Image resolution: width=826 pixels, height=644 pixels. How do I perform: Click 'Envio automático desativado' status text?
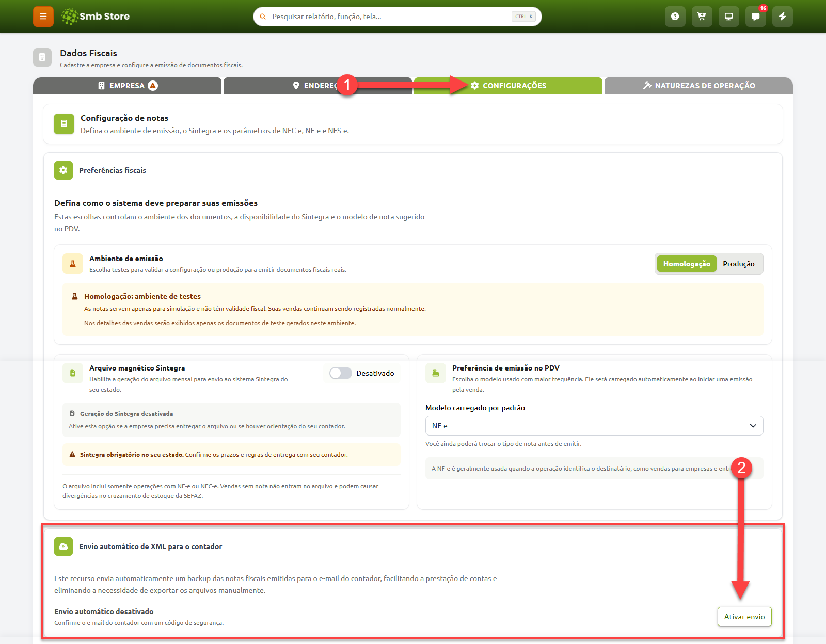pos(104,611)
